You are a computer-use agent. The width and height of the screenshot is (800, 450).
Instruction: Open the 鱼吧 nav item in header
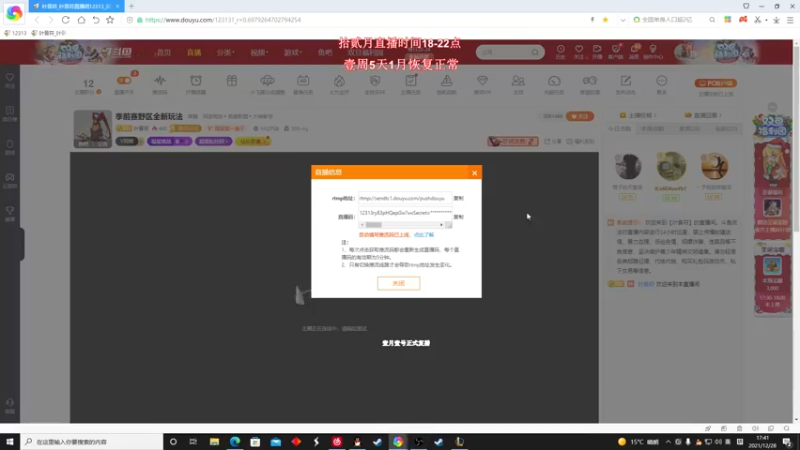pos(324,53)
